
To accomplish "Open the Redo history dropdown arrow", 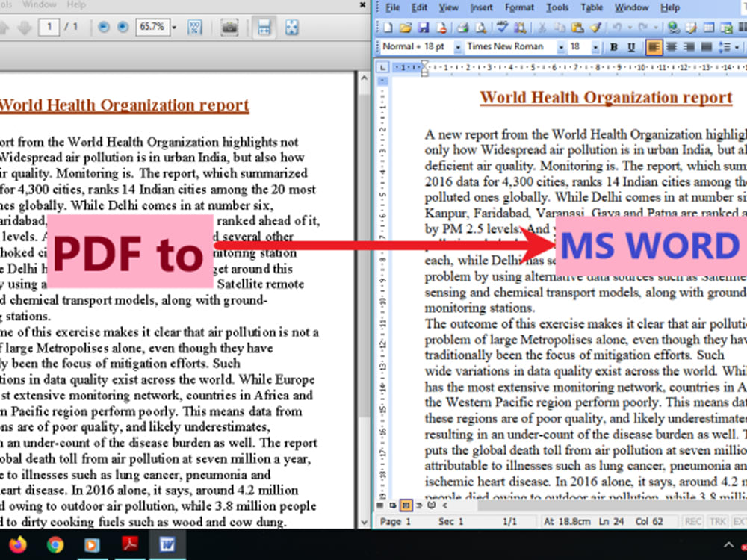I will [x=656, y=28].
